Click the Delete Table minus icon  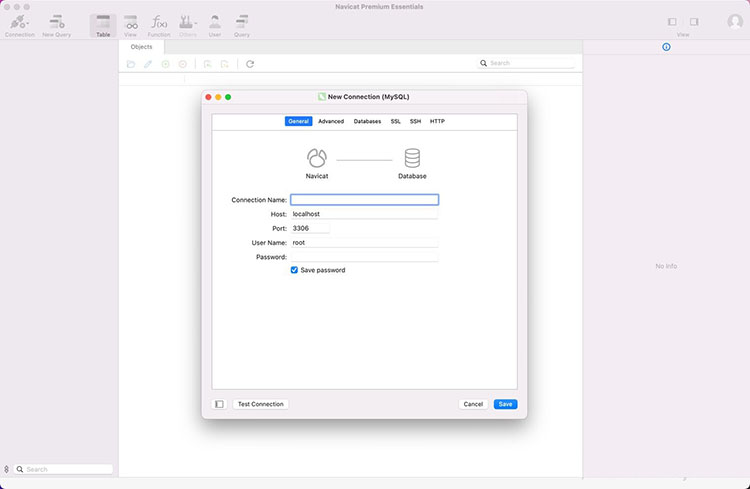[183, 64]
